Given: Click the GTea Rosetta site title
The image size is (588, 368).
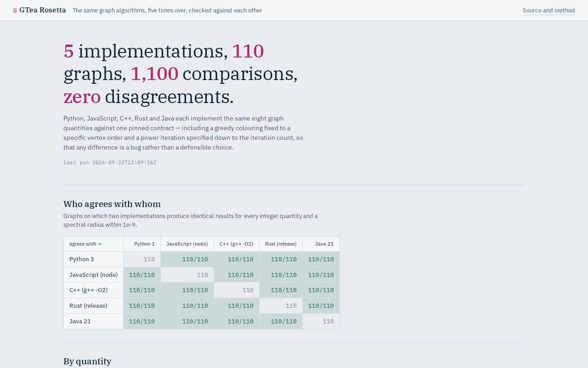Looking at the screenshot, I should pos(43,10).
